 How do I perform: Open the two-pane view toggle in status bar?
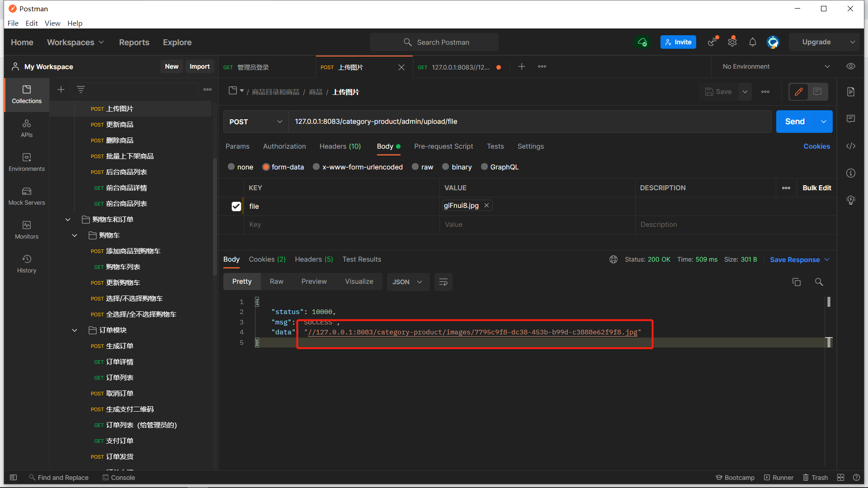(840, 478)
